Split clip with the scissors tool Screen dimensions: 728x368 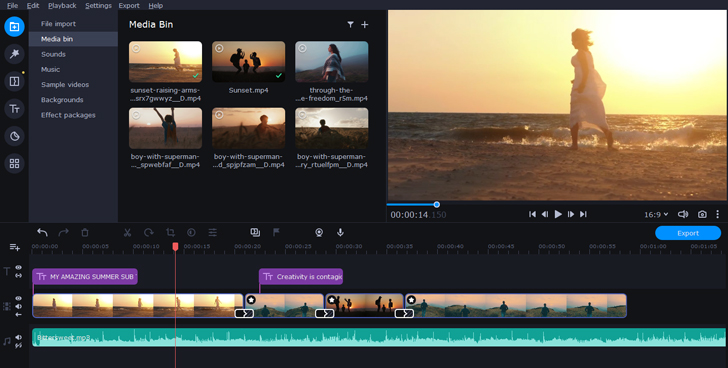tap(127, 232)
